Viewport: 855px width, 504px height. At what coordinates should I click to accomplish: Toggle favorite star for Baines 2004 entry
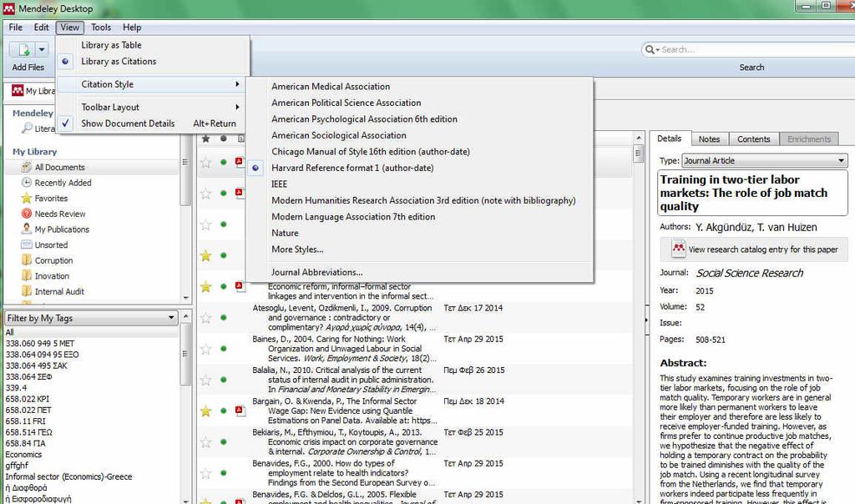[205, 349]
